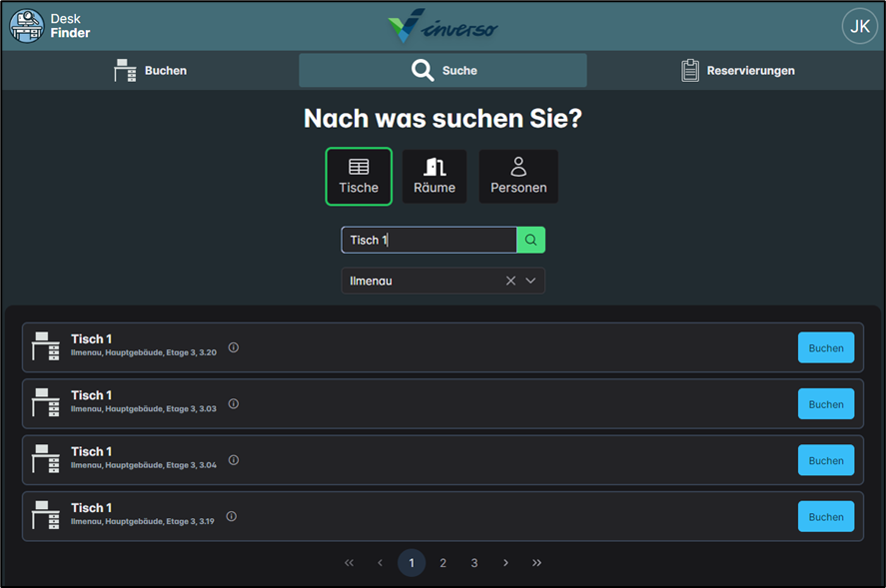The height and width of the screenshot is (588, 886).
Task: Select the Personen search category
Action: pos(518,177)
